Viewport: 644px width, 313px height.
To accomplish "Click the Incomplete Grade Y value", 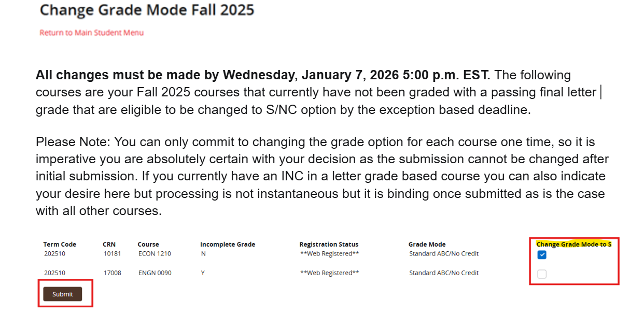I will tap(202, 273).
